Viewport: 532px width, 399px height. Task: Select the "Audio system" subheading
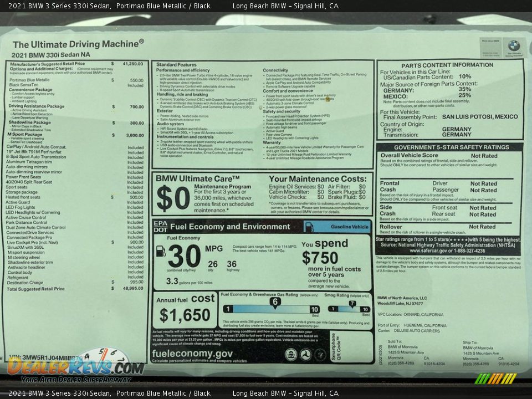(170, 124)
